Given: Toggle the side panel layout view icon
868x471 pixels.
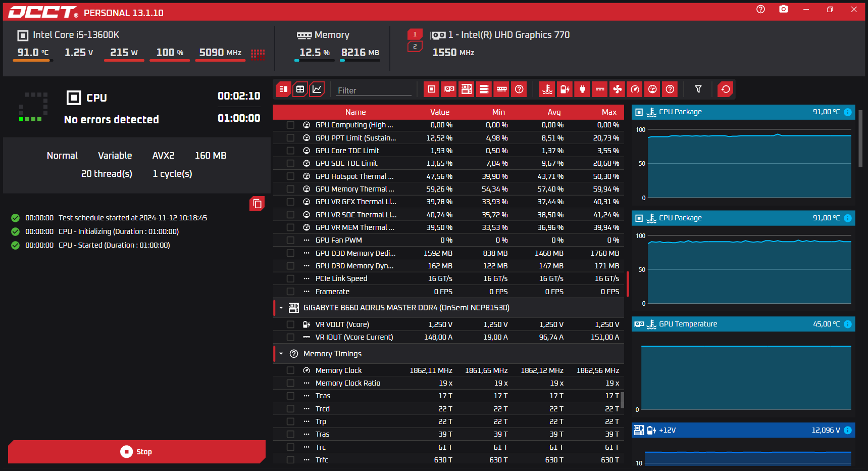Looking at the screenshot, I should coord(283,89).
